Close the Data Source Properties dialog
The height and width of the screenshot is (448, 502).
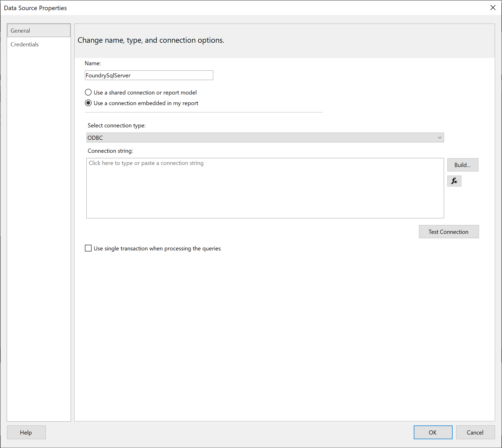(493, 8)
